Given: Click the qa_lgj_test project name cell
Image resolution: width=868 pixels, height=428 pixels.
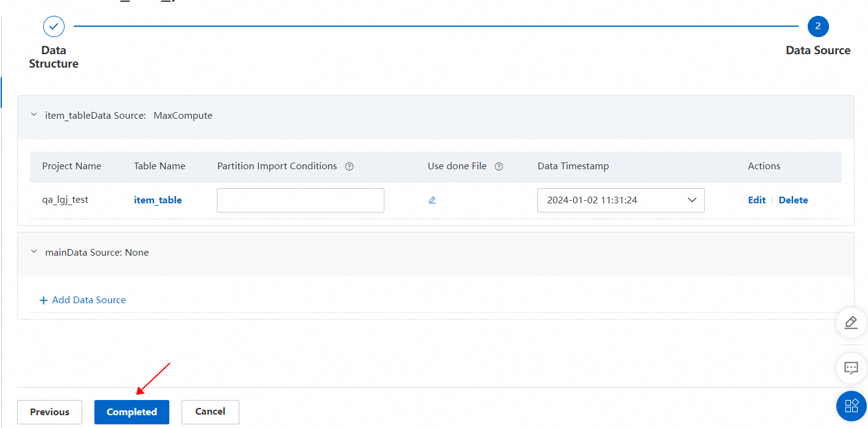Looking at the screenshot, I should tap(65, 200).
